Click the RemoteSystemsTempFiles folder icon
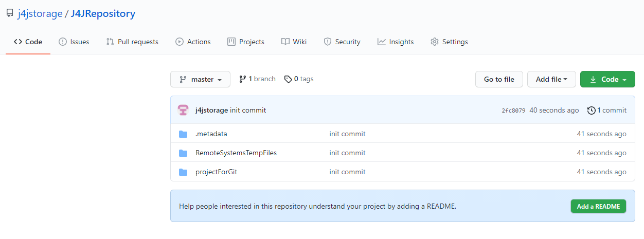 click(x=183, y=153)
